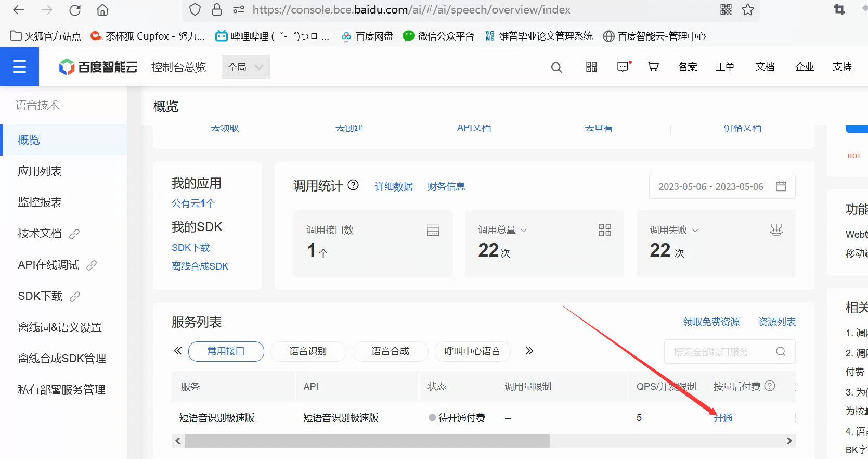Click the search magnifier in the top navigation
This screenshot has height=459, width=868.
pyautogui.click(x=556, y=68)
